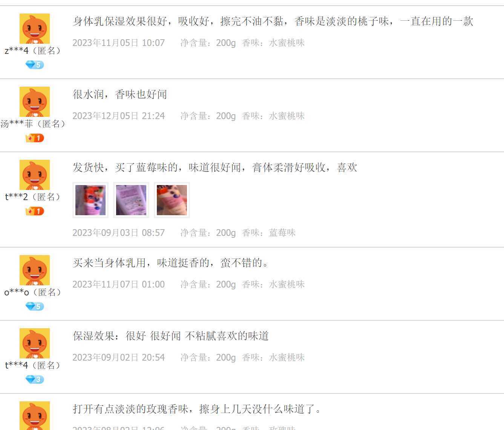This screenshot has height=430, width=504.
Task: Click review text about 蓝莓味 fast delivery
Action: point(215,167)
